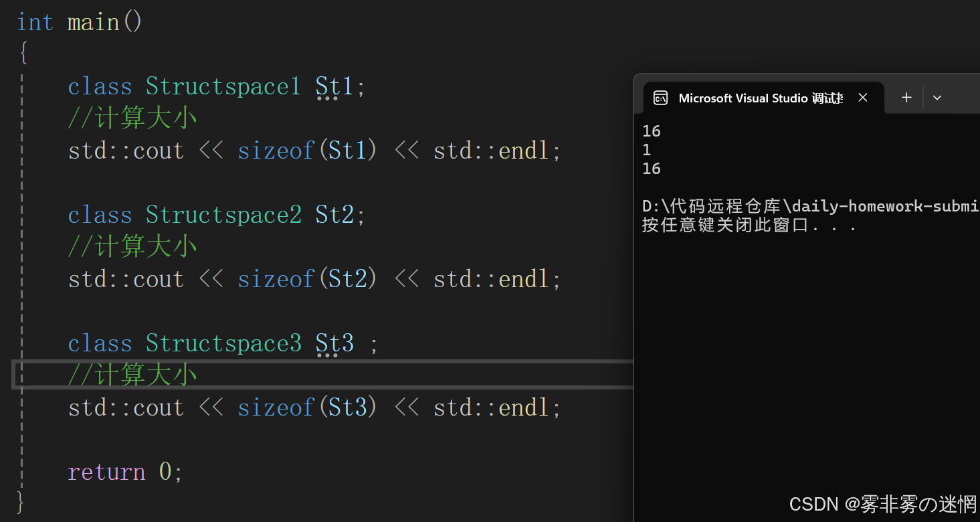Screen dimensions: 980x522
Task: Close the Microsoft Visual Studio debug tab
Action: (x=863, y=98)
